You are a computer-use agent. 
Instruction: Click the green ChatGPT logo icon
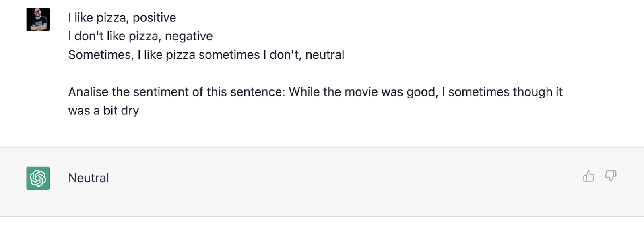point(38,178)
